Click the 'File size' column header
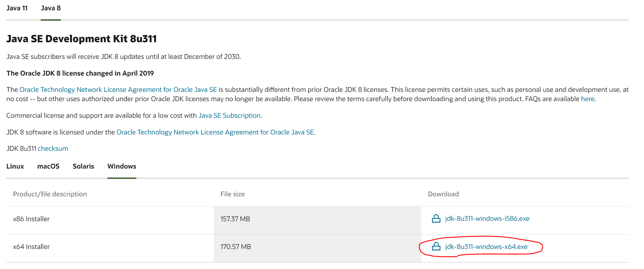This screenshot has height=269, width=644. pos(233,194)
